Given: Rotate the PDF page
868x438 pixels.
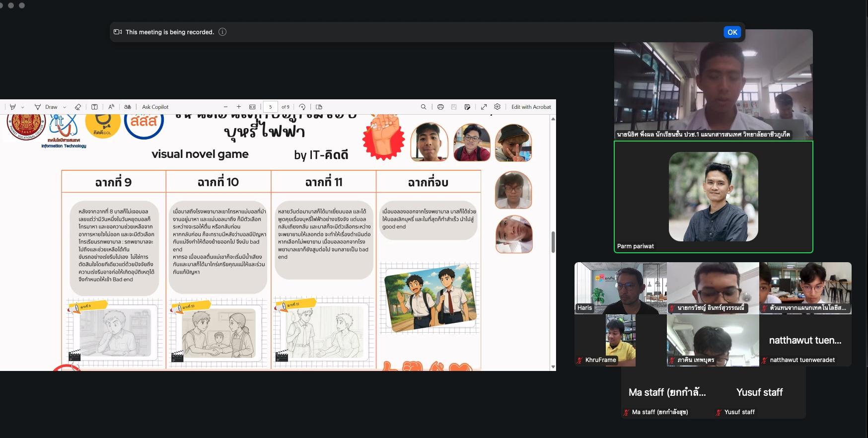Looking at the screenshot, I should point(302,107).
